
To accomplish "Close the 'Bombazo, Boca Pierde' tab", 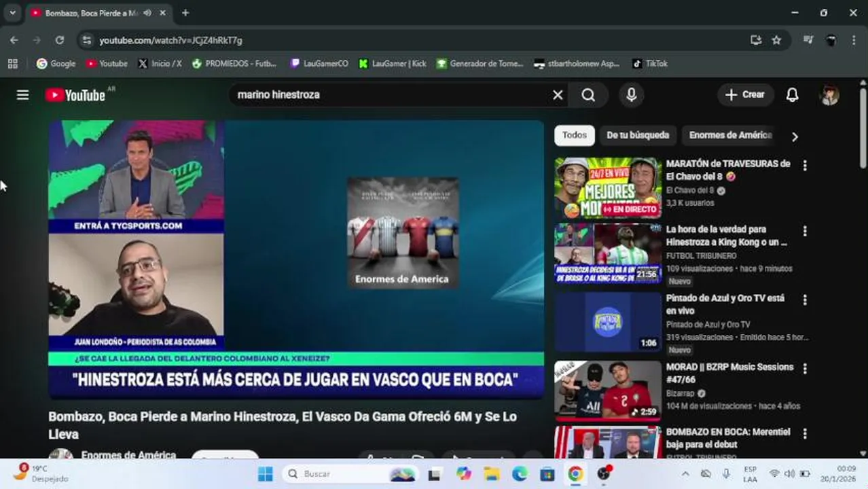I will click(162, 13).
